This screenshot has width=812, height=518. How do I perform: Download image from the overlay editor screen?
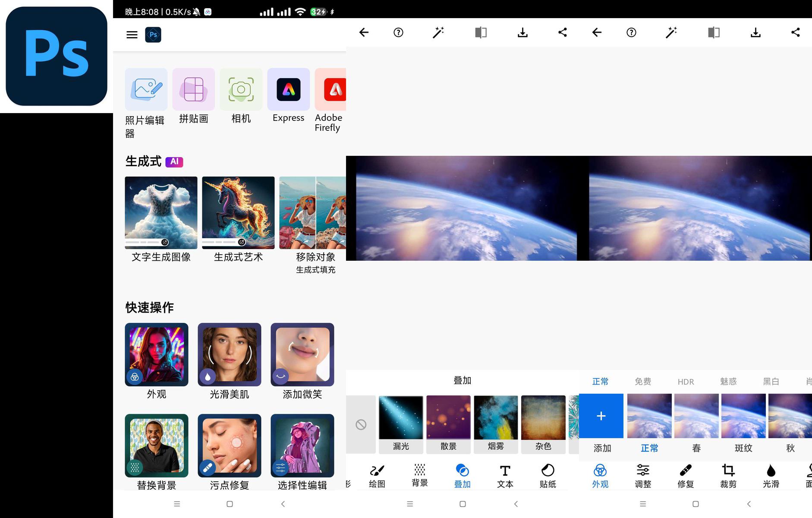click(522, 32)
